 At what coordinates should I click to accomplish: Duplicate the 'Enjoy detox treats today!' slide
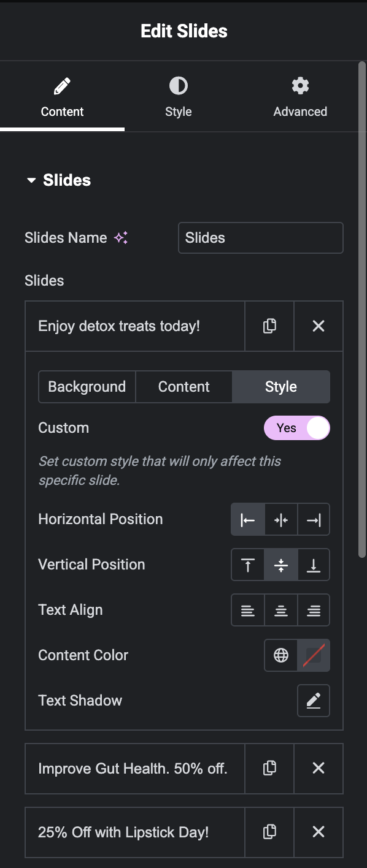pos(269,326)
